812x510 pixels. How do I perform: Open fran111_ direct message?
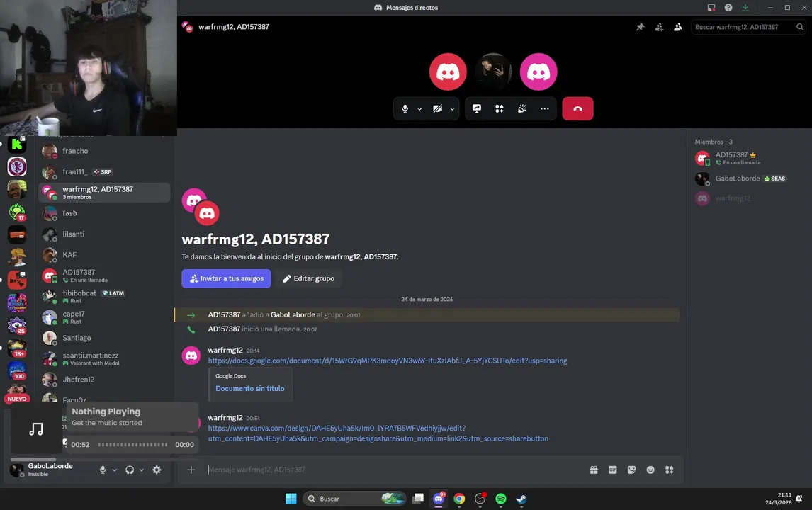(104, 172)
